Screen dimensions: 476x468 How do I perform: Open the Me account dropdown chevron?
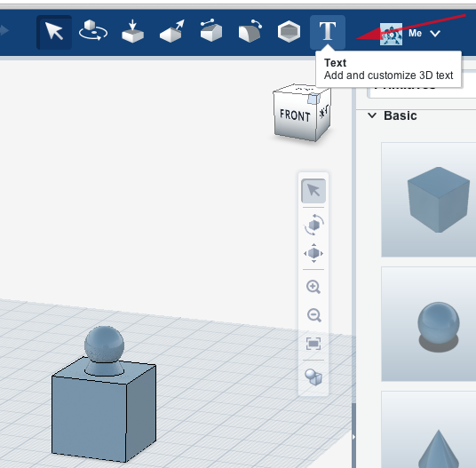pyautogui.click(x=435, y=34)
